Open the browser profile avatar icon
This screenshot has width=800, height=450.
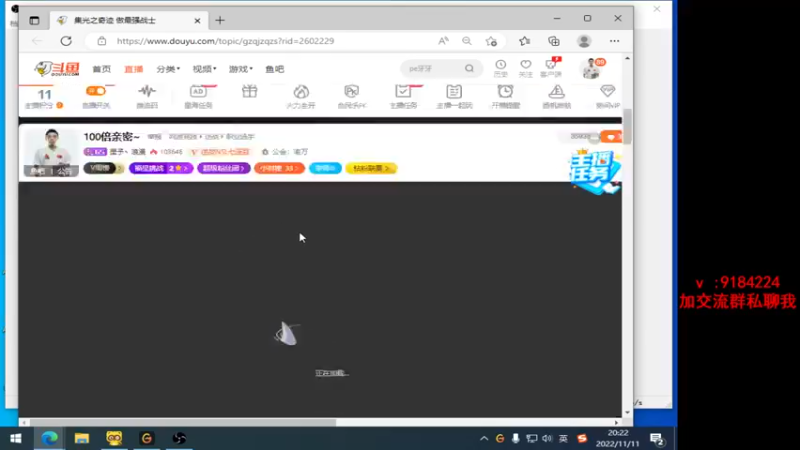click(x=584, y=41)
